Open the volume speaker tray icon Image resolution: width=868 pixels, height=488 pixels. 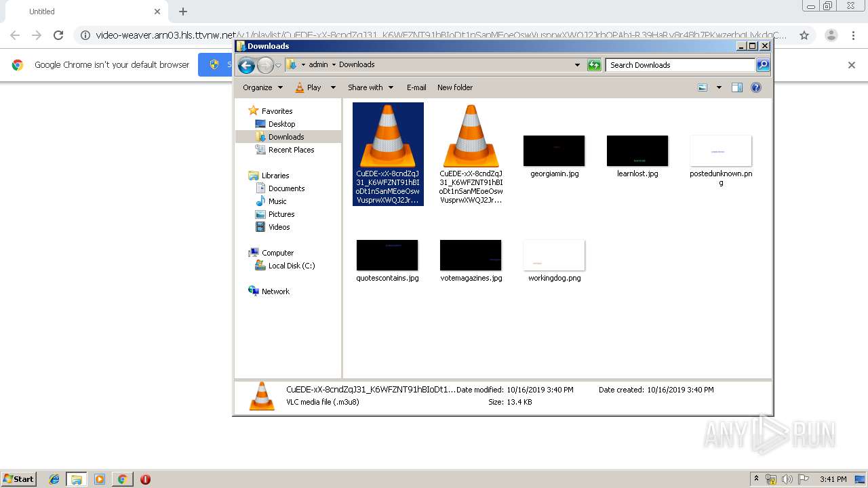[x=787, y=479]
